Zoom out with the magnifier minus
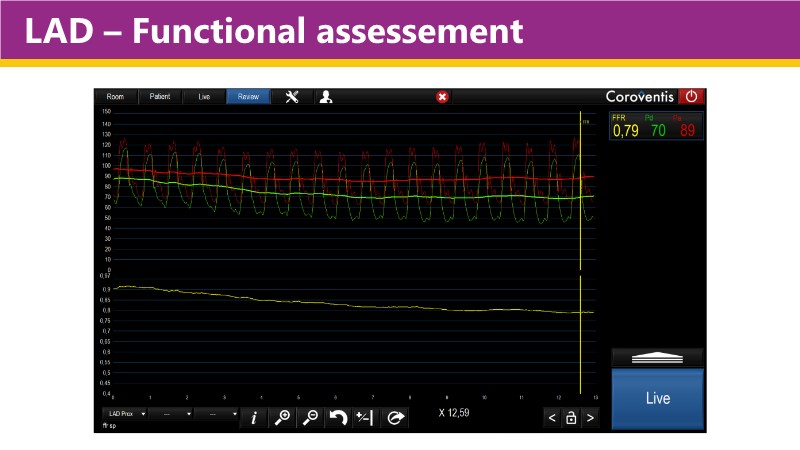Screen dimensions: 800x450 [310, 418]
